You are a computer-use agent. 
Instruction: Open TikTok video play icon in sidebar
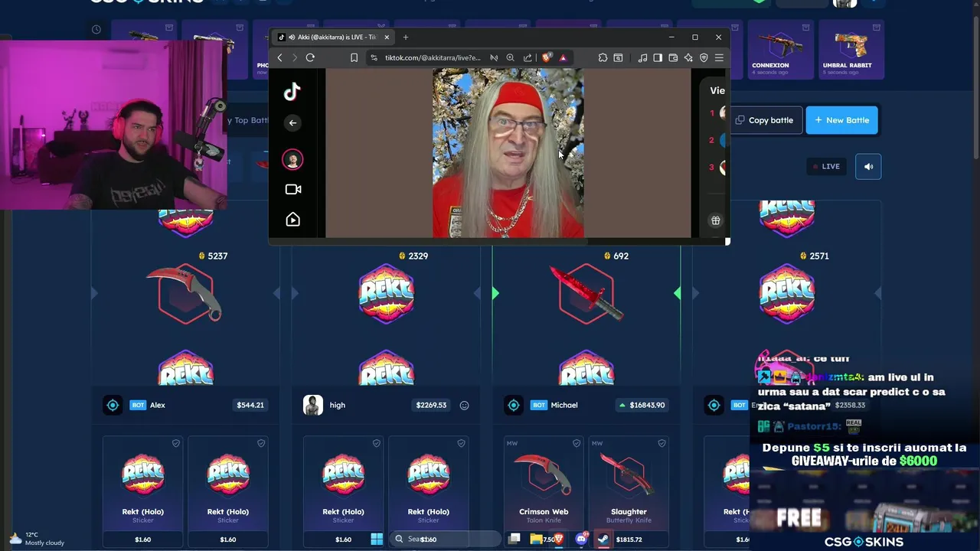coord(292,220)
